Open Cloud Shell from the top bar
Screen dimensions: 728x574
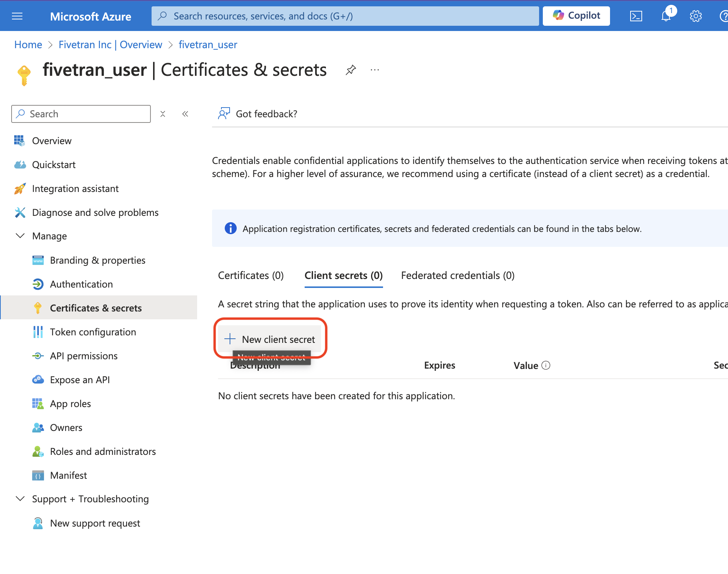(x=636, y=16)
